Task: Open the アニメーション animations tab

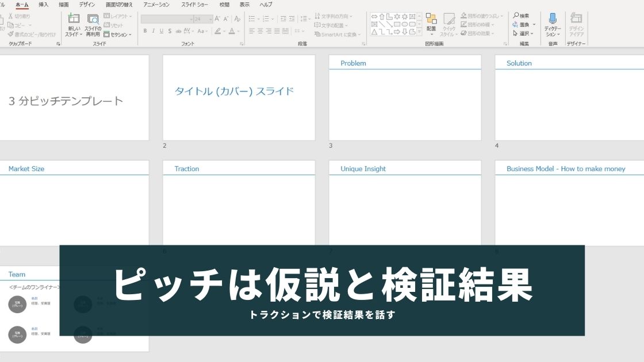Action: [x=156, y=5]
